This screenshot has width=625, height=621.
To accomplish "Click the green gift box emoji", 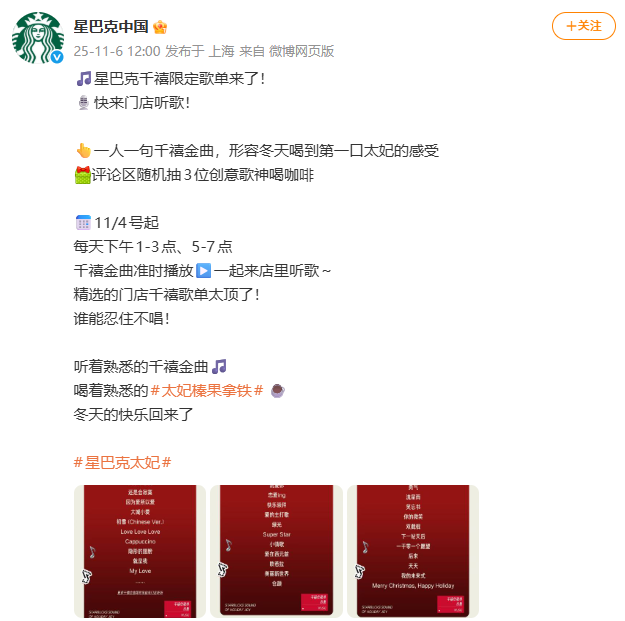I will (83, 175).
